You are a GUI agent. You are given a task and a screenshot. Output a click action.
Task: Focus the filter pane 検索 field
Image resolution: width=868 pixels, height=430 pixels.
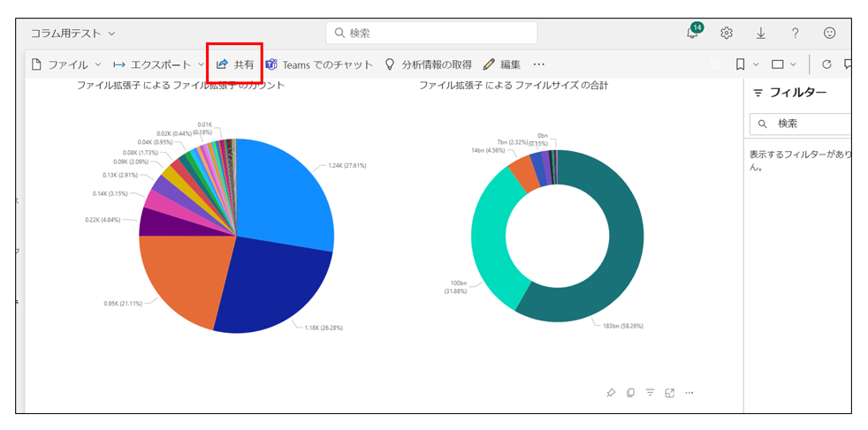(x=801, y=124)
